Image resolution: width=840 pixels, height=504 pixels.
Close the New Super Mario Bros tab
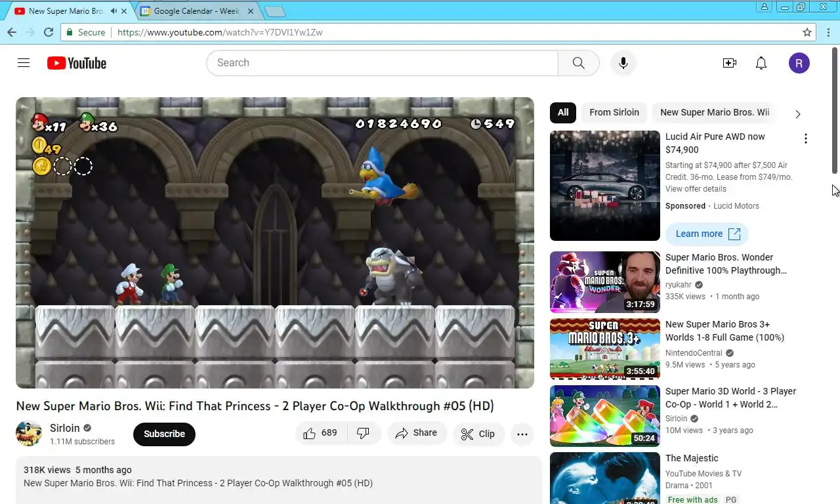pyautogui.click(x=124, y=11)
